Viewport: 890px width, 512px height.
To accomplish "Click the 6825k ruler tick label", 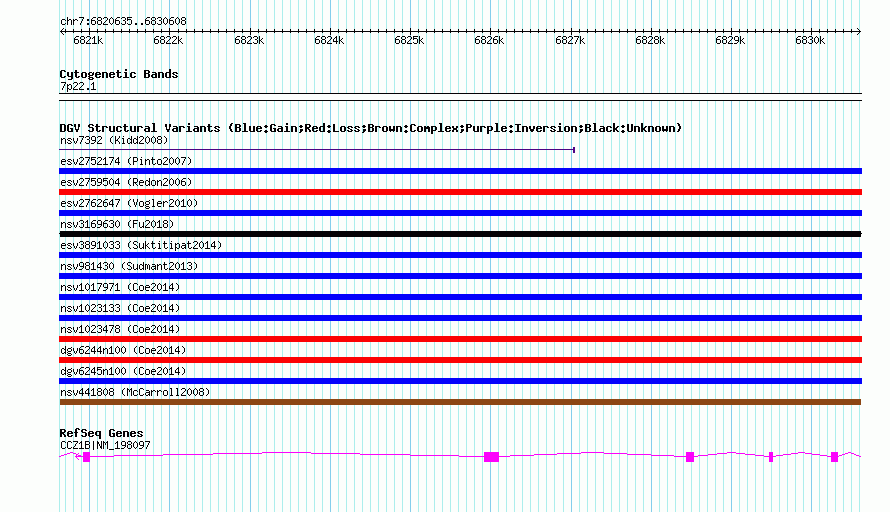I will click(x=409, y=40).
